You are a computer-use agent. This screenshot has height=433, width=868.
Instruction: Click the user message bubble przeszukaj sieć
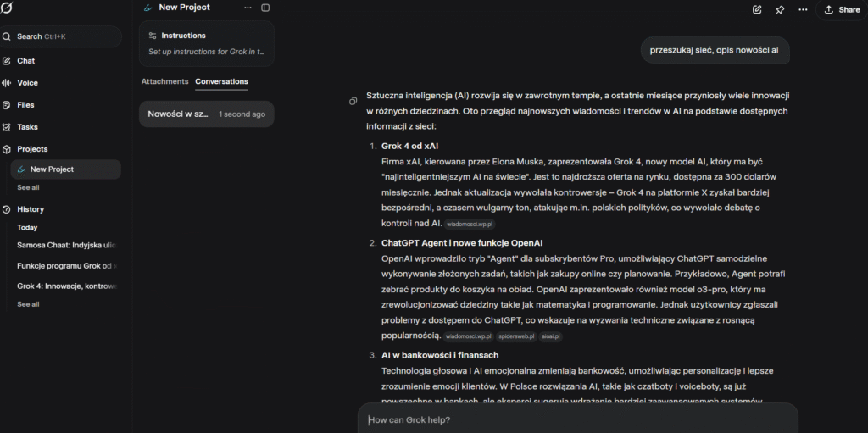click(715, 50)
